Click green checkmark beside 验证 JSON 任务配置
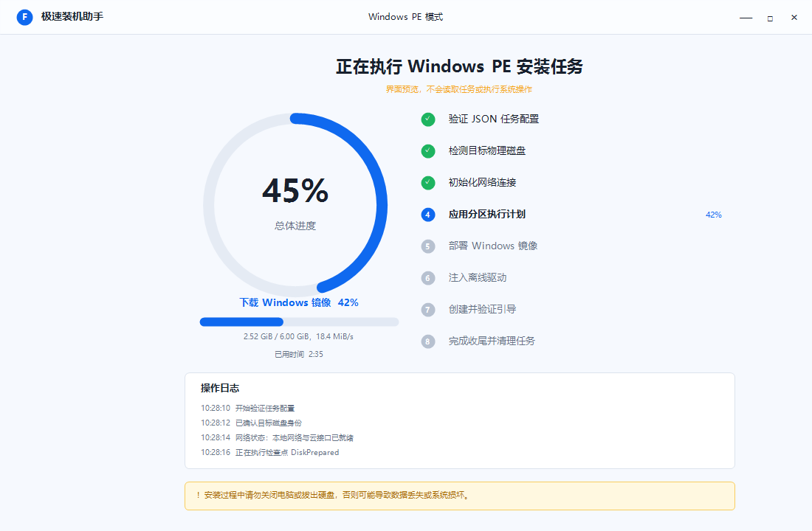Screen dimensions: 812x531 point(427,119)
